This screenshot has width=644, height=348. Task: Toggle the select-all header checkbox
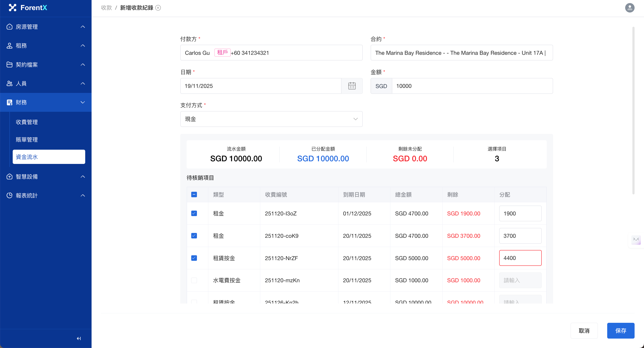click(194, 194)
